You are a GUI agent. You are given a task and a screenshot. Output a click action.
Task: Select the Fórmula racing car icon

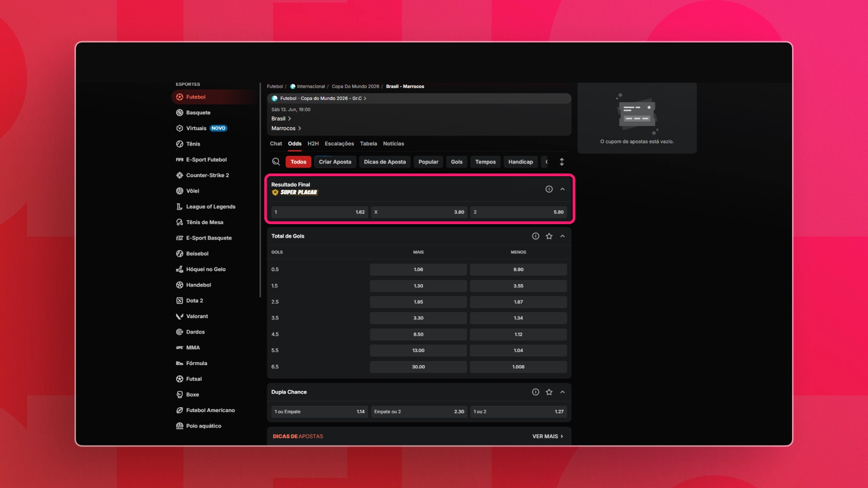tap(179, 363)
